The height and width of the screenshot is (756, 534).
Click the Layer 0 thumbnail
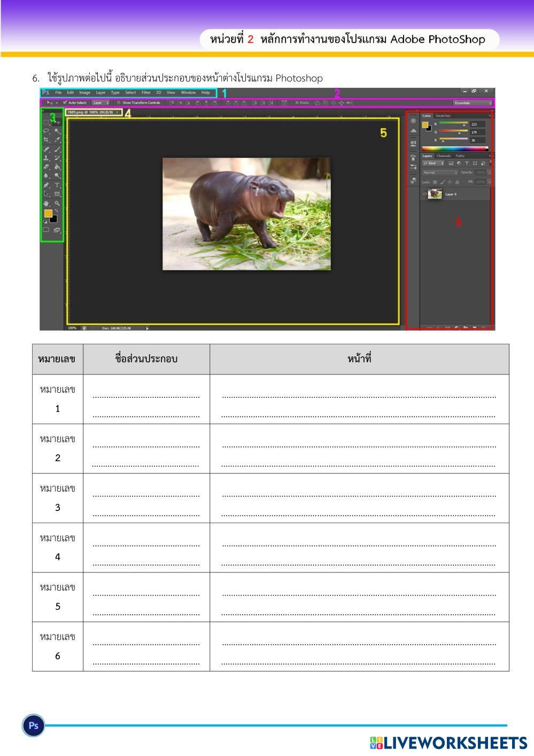click(x=435, y=194)
